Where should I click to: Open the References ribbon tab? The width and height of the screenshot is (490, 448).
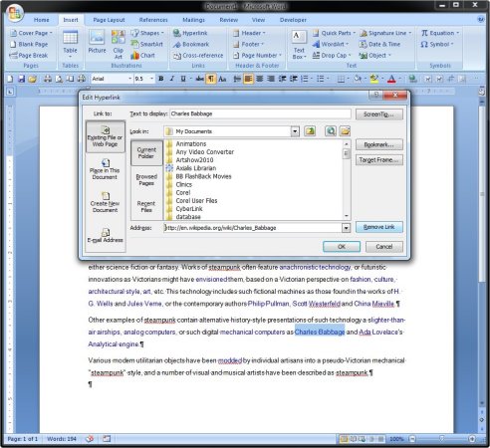153,20
